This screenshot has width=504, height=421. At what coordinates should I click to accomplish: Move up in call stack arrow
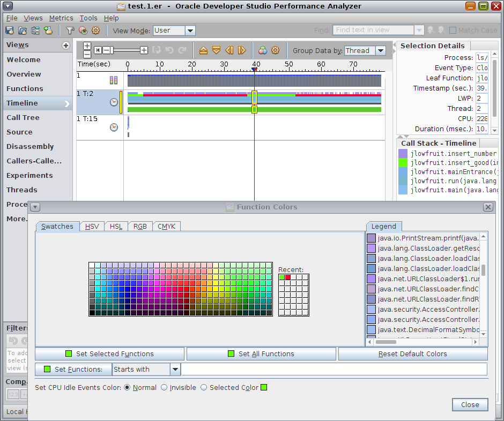[203, 50]
